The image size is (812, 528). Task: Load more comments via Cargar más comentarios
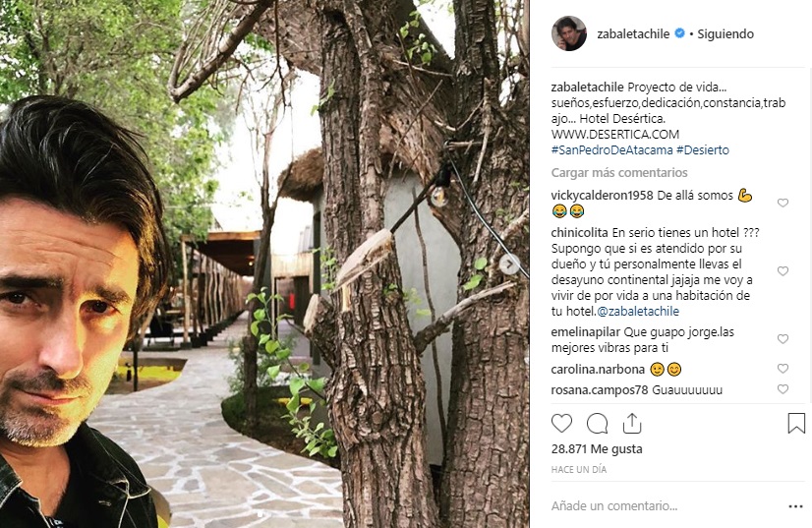click(x=619, y=172)
